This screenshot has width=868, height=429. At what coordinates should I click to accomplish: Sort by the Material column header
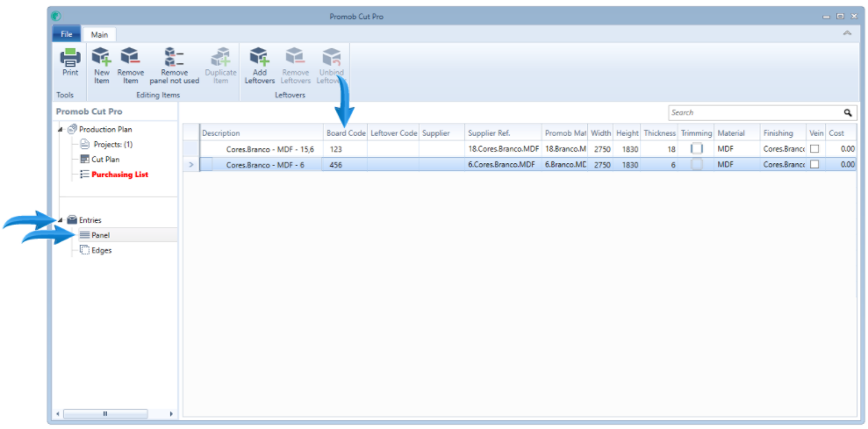tap(737, 133)
